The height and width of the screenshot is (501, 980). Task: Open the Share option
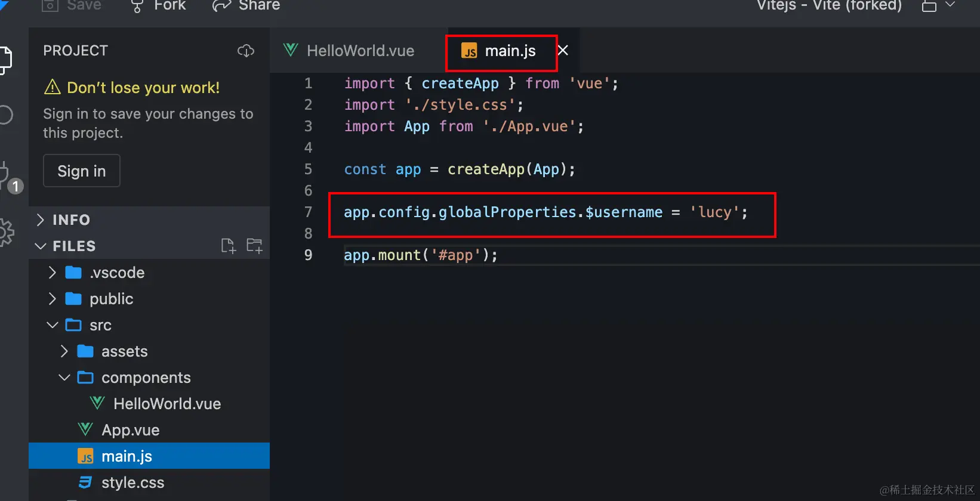click(x=246, y=6)
